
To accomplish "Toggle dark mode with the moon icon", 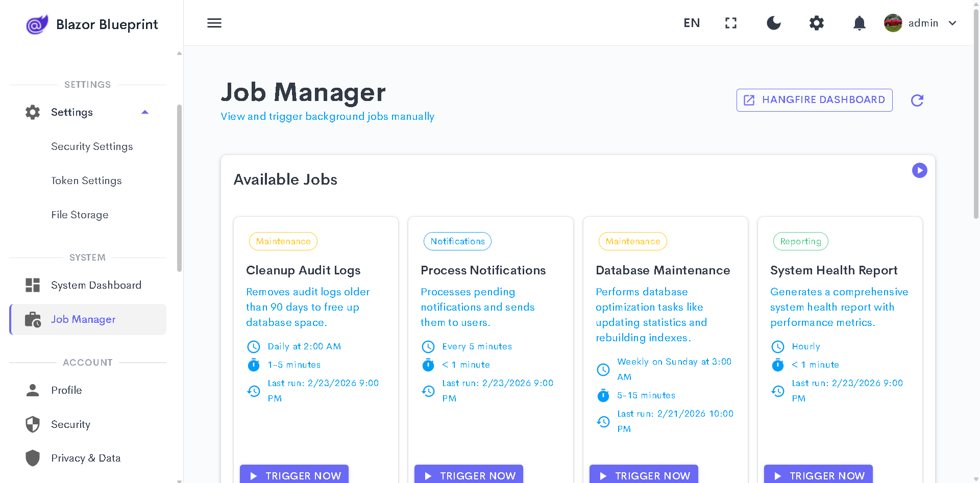I will click(x=773, y=23).
